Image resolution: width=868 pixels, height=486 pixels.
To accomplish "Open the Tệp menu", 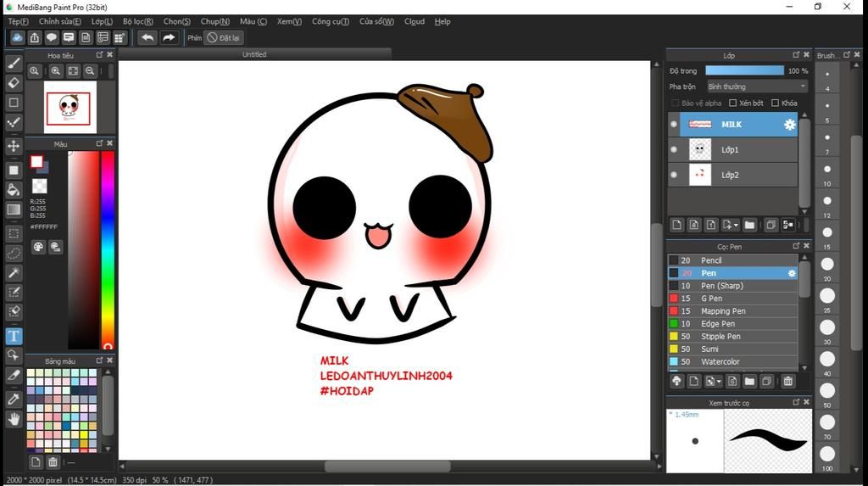I will [18, 21].
